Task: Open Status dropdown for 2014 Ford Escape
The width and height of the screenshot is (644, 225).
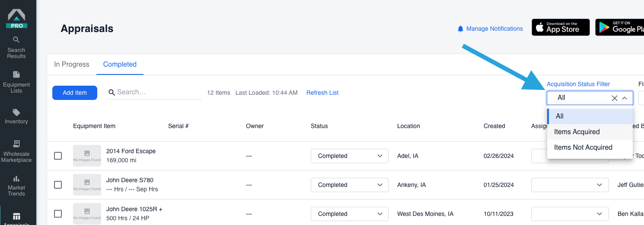Action: tap(350, 156)
